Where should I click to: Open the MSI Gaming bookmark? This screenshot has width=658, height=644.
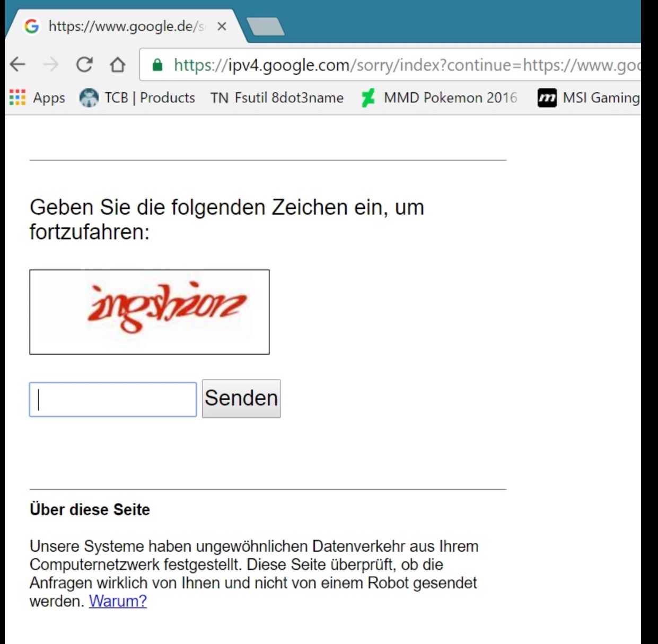(x=589, y=98)
